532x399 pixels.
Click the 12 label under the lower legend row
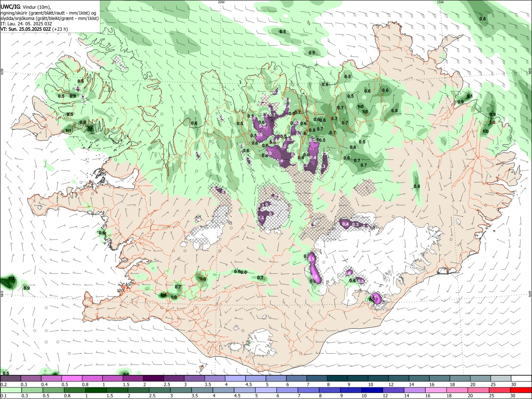[385, 396]
